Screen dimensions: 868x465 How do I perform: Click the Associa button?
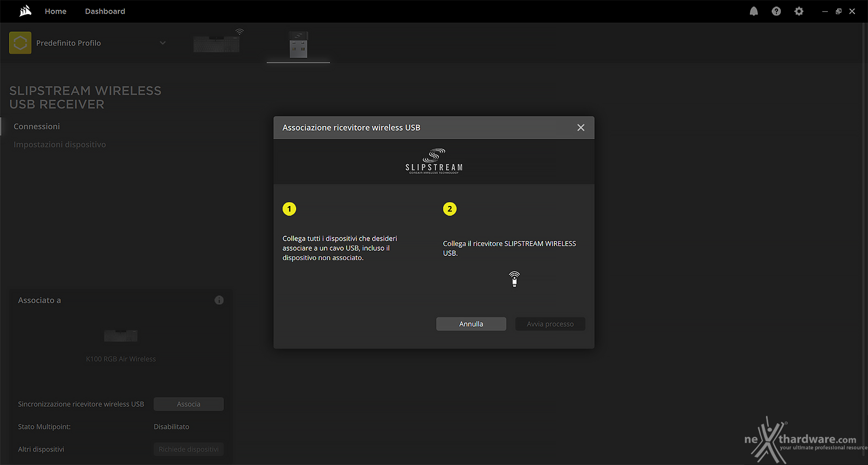[x=188, y=404]
